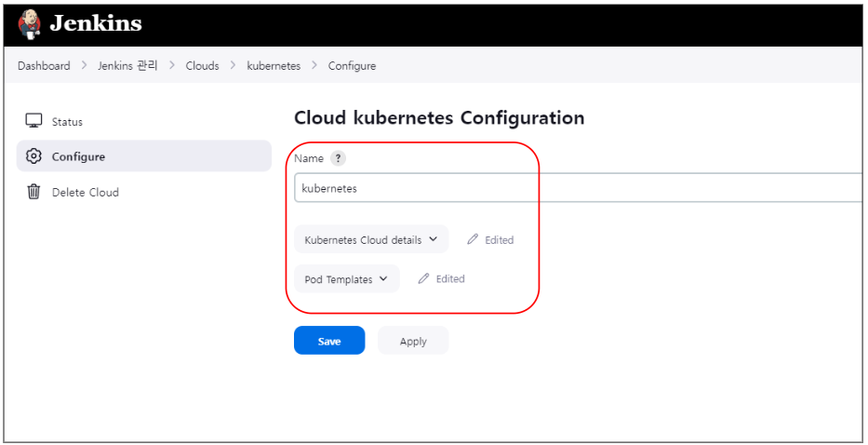Expand the Kubernetes Cloud details section
The image size is (868, 445).
pos(371,239)
